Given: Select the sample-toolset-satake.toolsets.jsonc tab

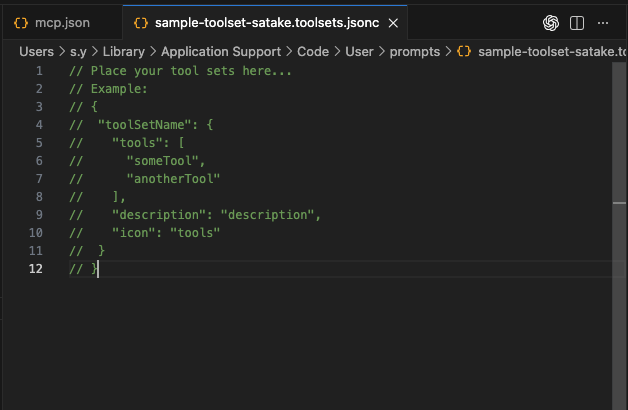Looking at the screenshot, I should pos(266,22).
